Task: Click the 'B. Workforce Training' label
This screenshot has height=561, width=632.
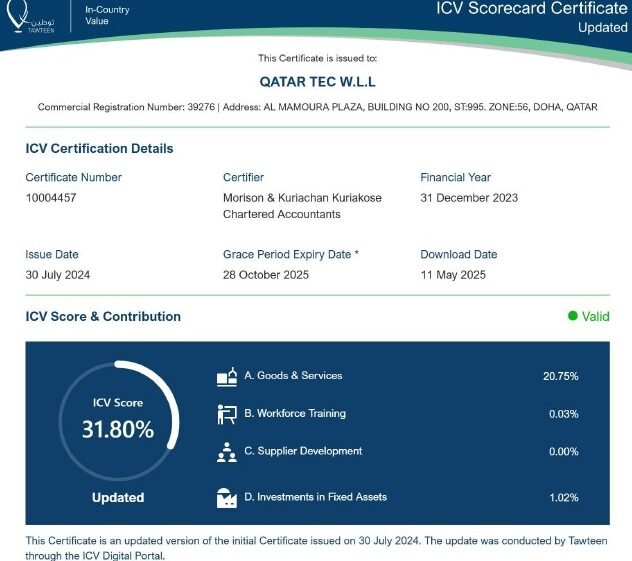Action: coord(295,413)
